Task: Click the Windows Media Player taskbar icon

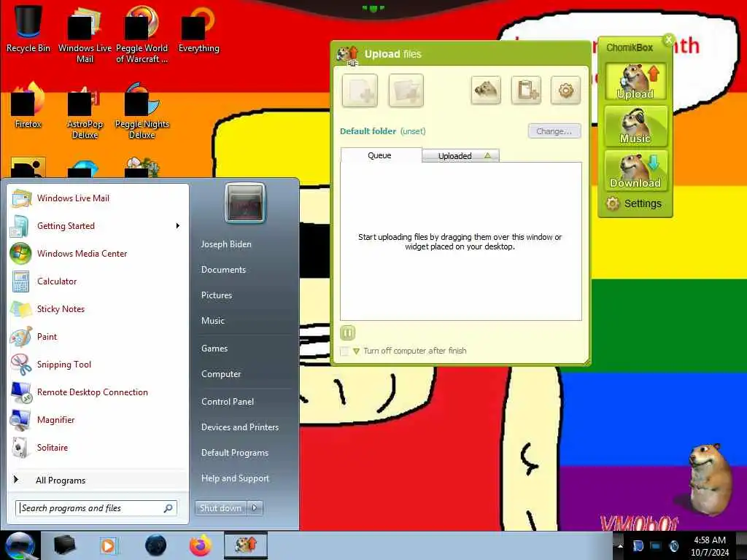Action: point(108,545)
